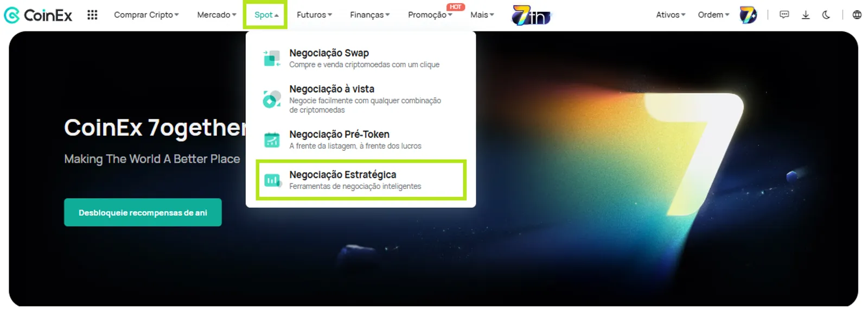The width and height of the screenshot is (868, 324).
Task: Expand the Ativos dropdown
Action: [x=671, y=15]
